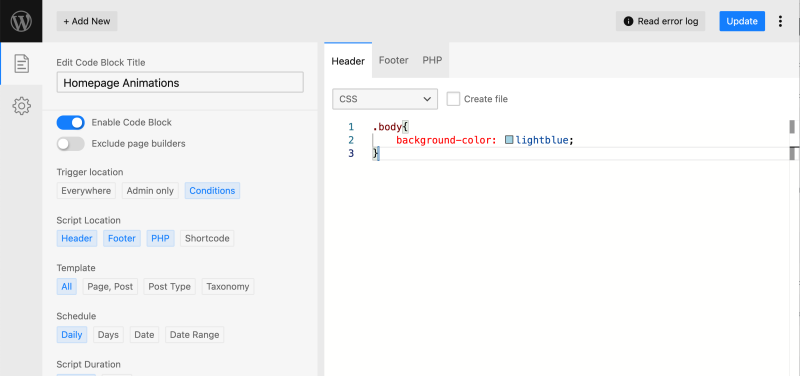Image resolution: width=800 pixels, height=376 pixels.
Task: Select Conditions trigger location
Action: point(212,191)
